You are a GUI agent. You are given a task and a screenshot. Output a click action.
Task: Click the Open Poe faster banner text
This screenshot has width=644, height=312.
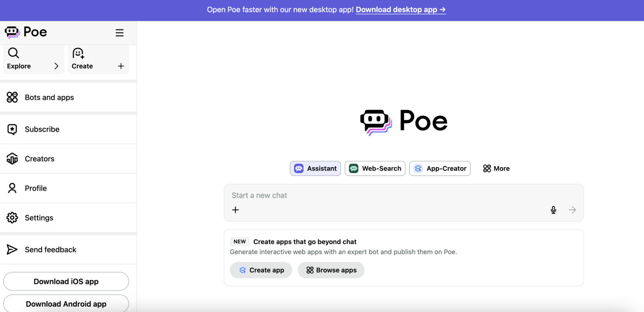point(280,10)
